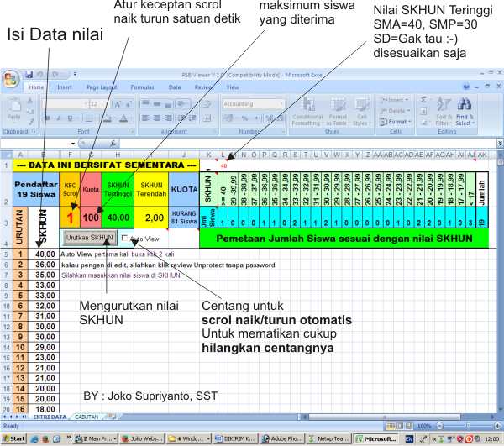This screenshot has width=504, height=446.
Task: Open the Page Layout ribbon tab
Action: click(x=102, y=87)
